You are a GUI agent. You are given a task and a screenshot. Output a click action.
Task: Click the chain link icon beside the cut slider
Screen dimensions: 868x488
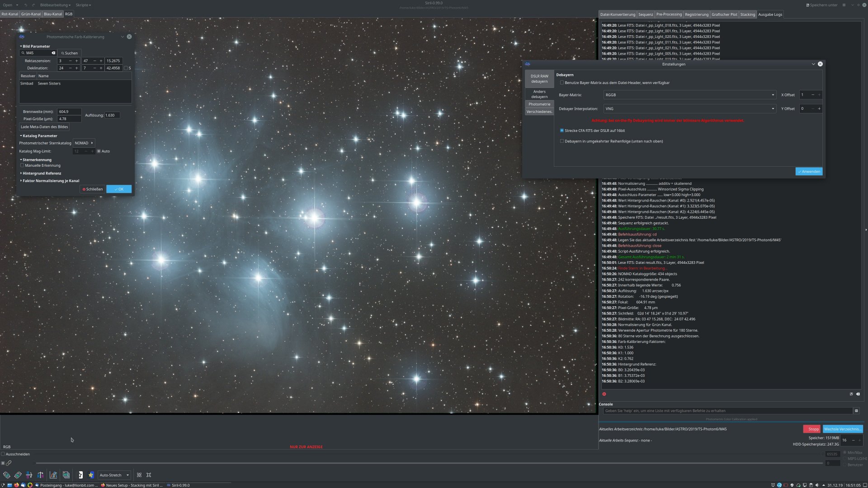click(9, 463)
